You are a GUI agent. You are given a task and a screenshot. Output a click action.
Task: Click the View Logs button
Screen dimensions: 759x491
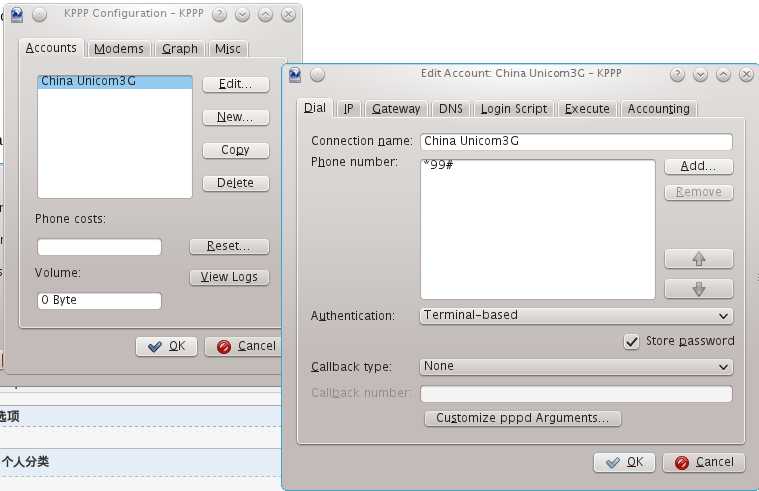pos(229,277)
